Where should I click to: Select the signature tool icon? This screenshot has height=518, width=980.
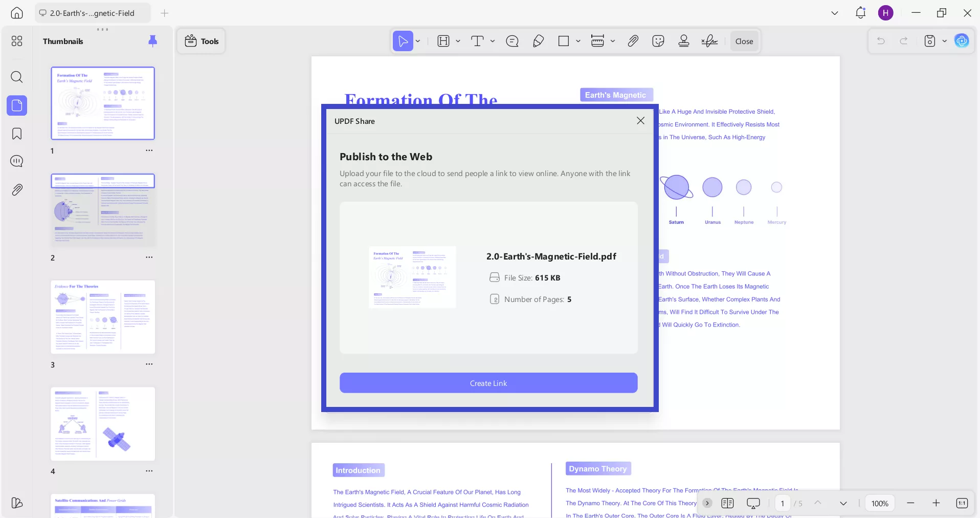pos(709,41)
